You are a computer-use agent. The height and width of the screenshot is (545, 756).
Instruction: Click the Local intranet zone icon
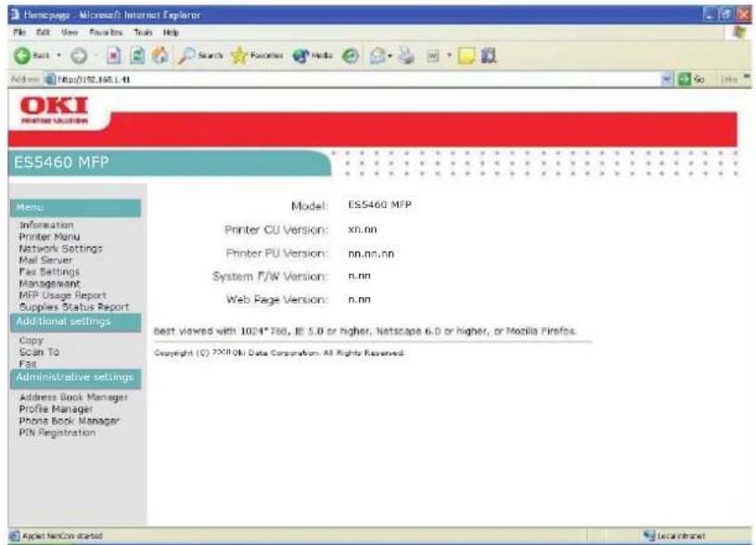click(649, 536)
